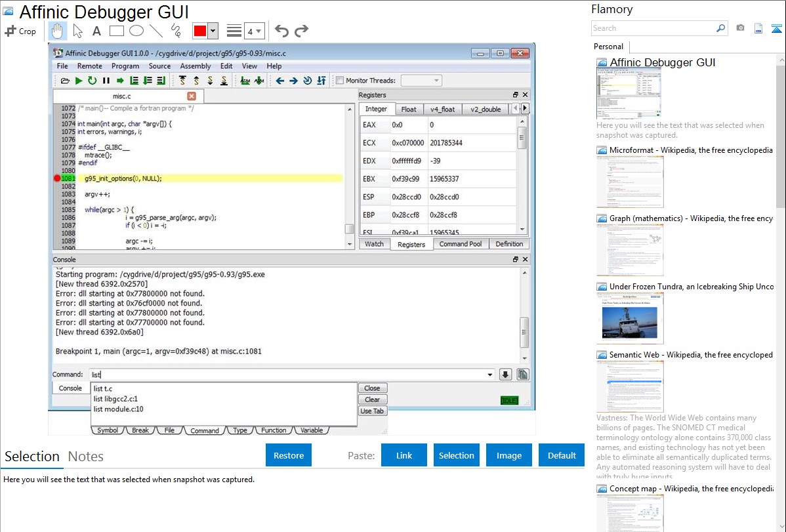Navigate back with blue left arrow
786x532 pixels.
pyautogui.click(x=279, y=81)
